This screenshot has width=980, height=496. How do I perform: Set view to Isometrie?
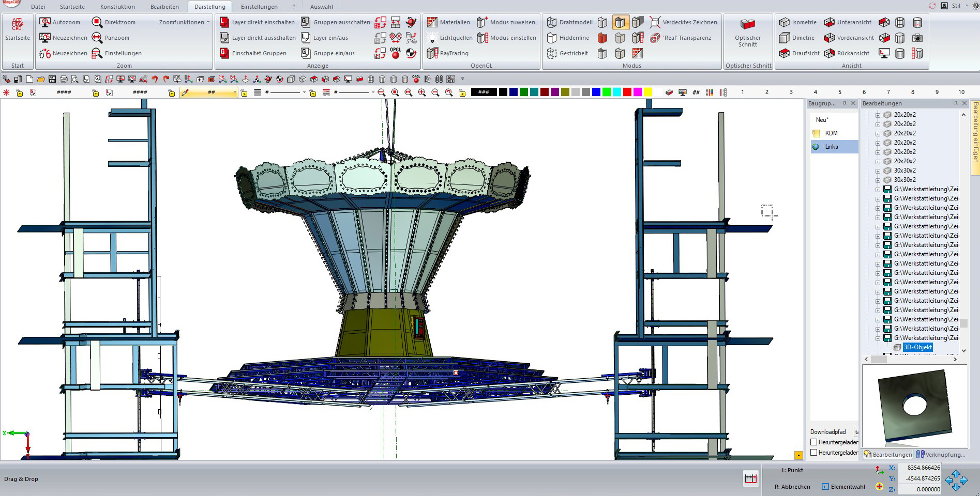pos(785,22)
